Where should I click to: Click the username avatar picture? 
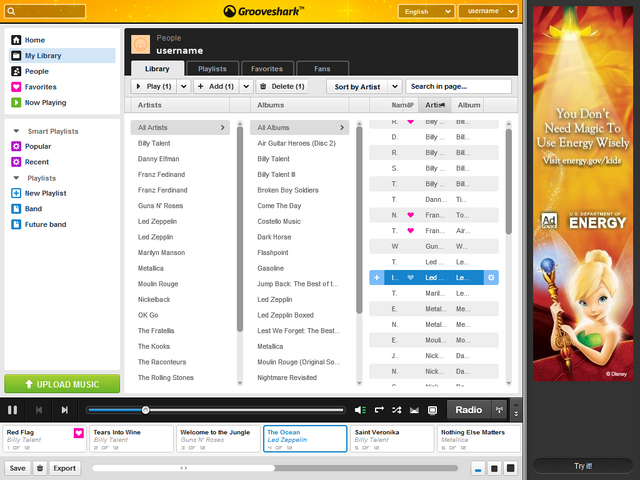[140, 44]
